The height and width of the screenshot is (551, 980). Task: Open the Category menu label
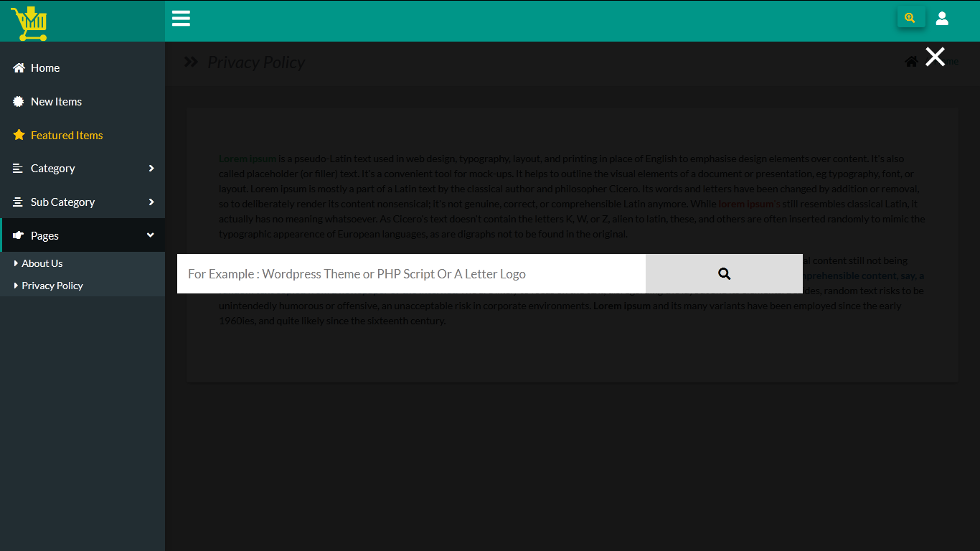point(53,169)
